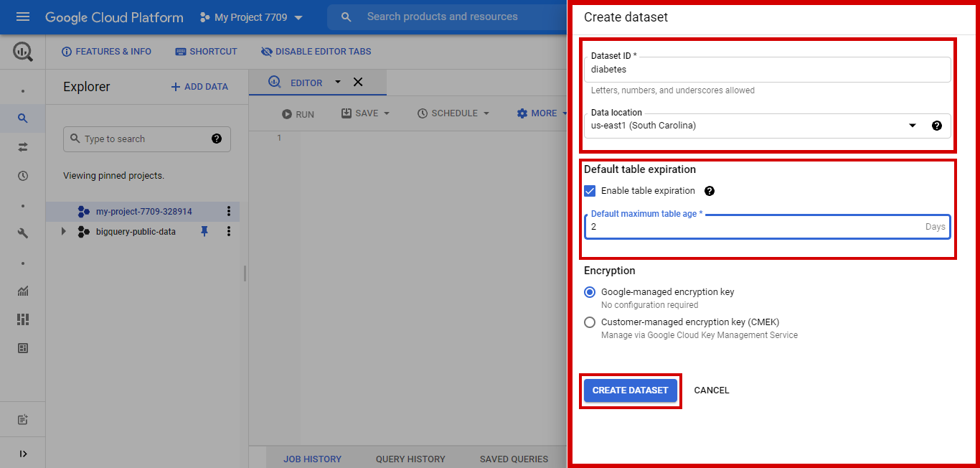Open Saved Queries tab
This screenshot has height=468, width=980.
click(514, 459)
